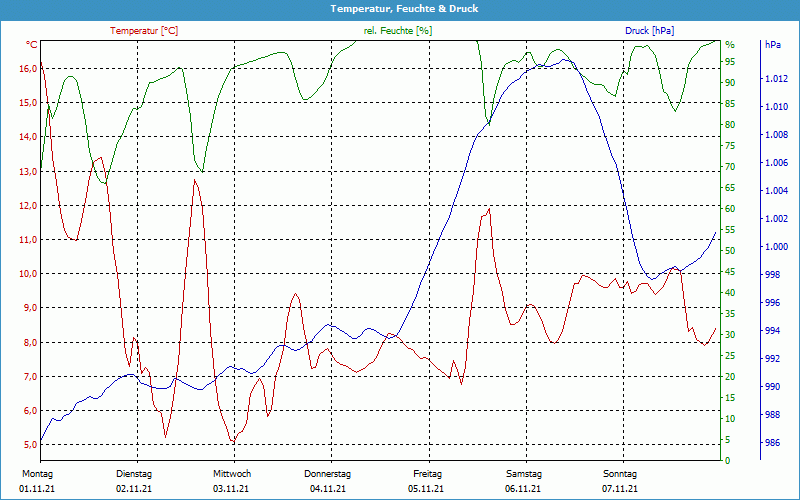Viewport: 800px width, 500px height.
Task: Click the 65 humidity axis value
Action: tap(730, 188)
